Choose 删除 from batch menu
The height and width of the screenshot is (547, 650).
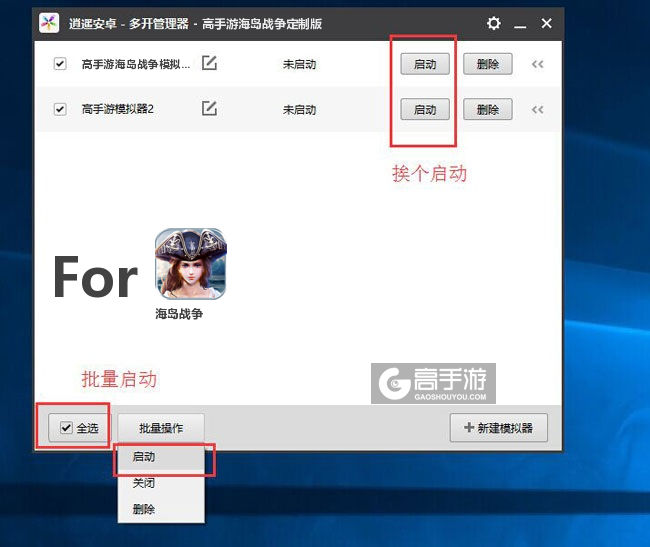point(161,509)
